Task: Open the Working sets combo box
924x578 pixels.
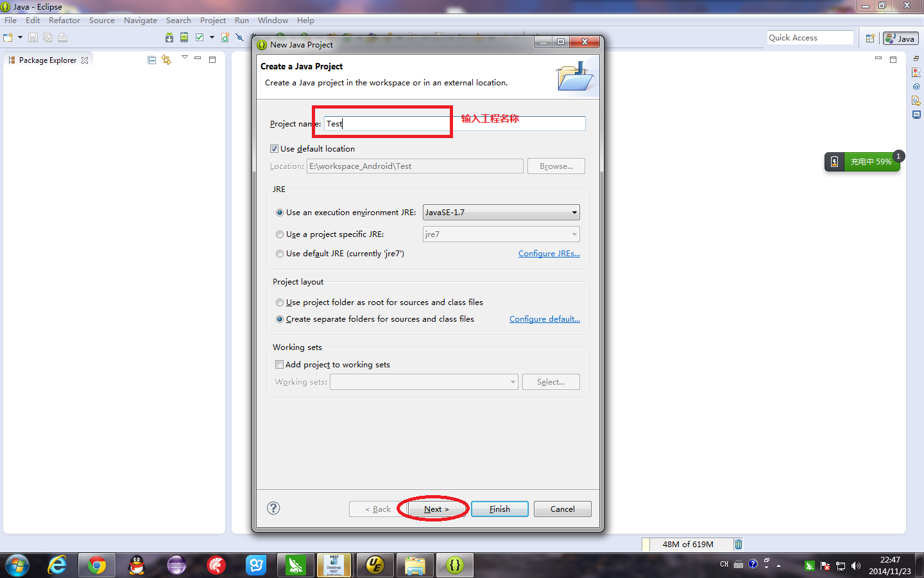Action: [424, 382]
